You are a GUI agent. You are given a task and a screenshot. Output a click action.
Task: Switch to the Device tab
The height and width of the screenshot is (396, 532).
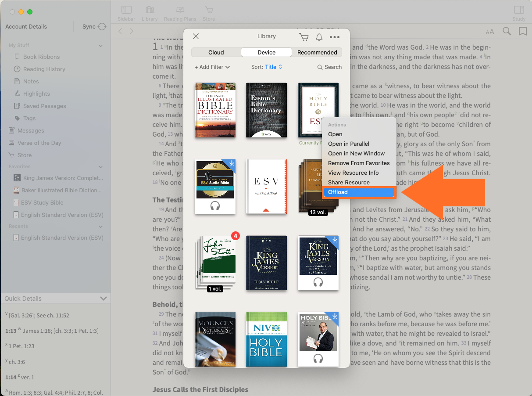click(266, 52)
